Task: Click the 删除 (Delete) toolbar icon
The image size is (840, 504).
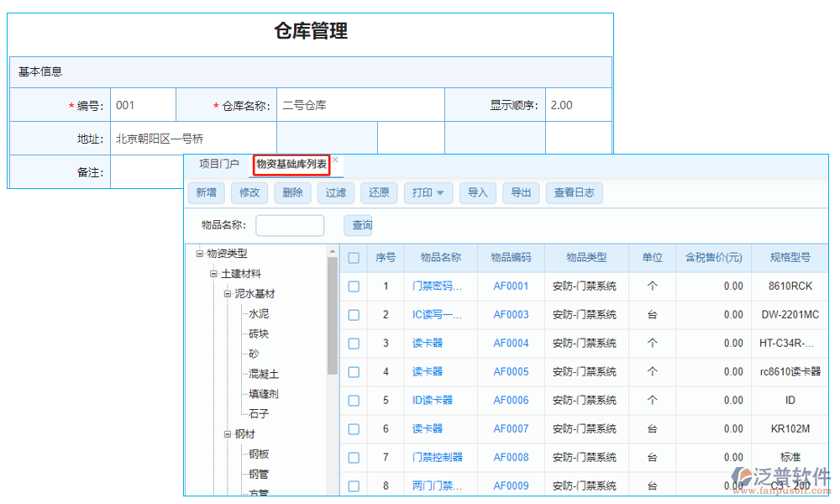Action: [x=292, y=192]
